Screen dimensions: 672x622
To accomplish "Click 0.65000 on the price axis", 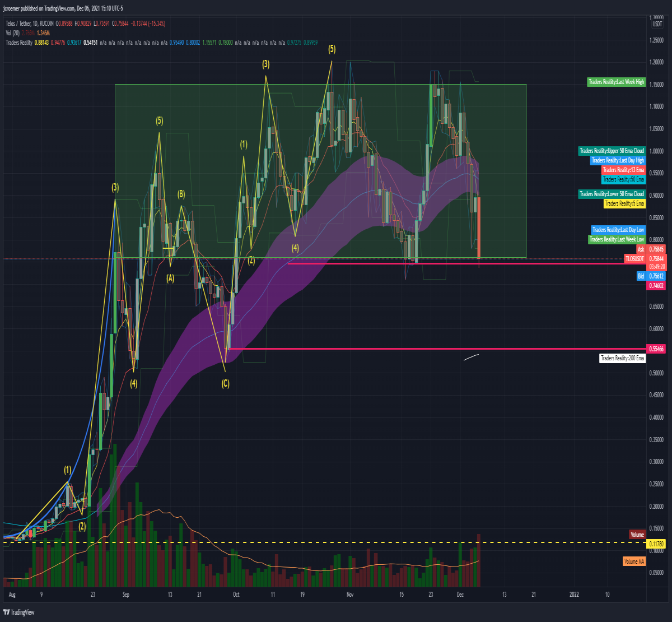I will [x=656, y=307].
